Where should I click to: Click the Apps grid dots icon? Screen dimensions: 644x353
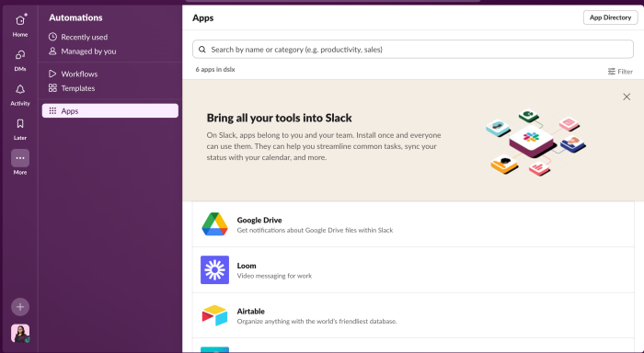coord(52,111)
